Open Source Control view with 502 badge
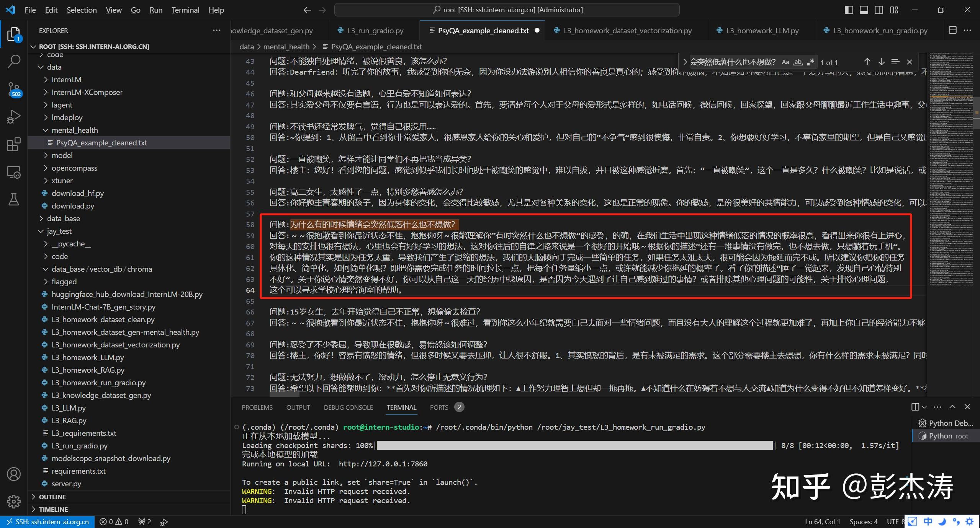The height and width of the screenshot is (528, 980). [x=14, y=89]
